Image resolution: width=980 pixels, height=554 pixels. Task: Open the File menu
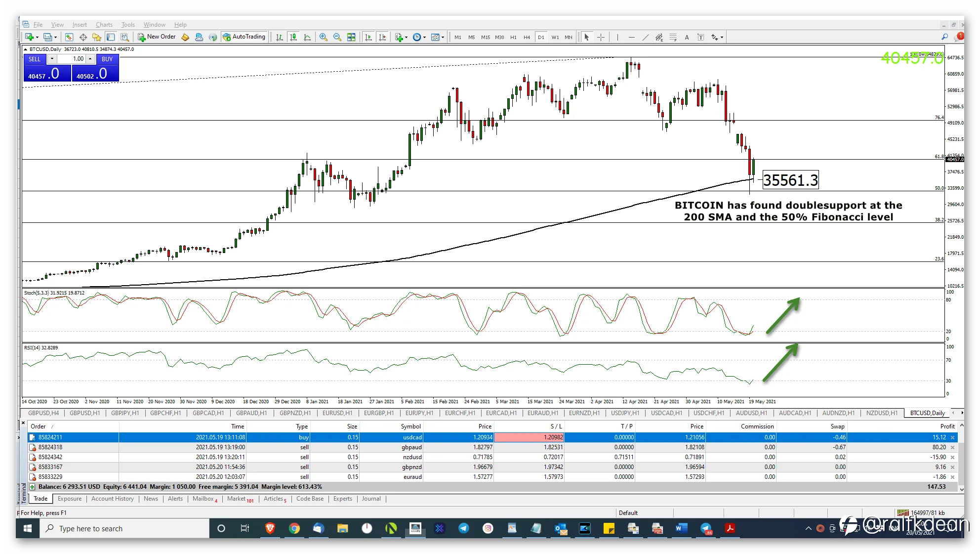38,25
